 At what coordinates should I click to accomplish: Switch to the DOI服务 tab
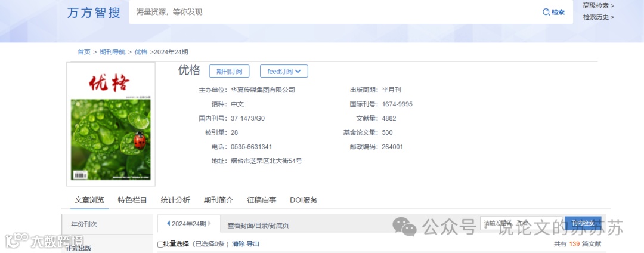(304, 200)
